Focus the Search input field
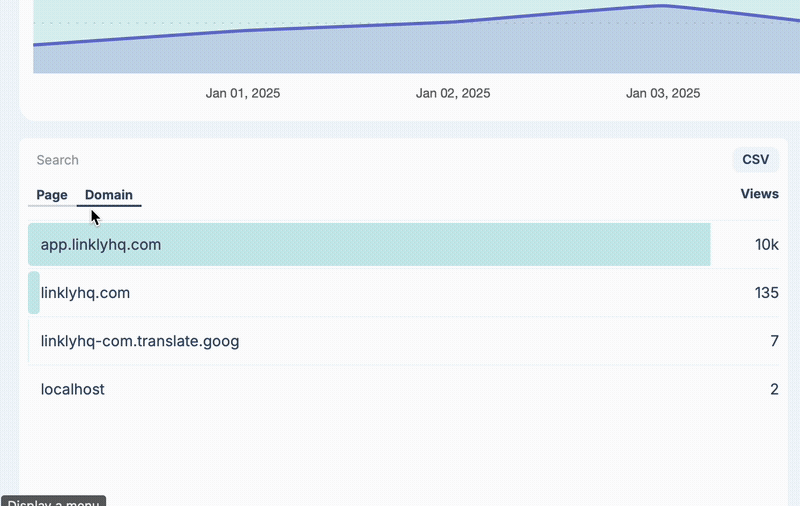Screen dimensions: 800x506 pyautogui.click(x=58, y=160)
